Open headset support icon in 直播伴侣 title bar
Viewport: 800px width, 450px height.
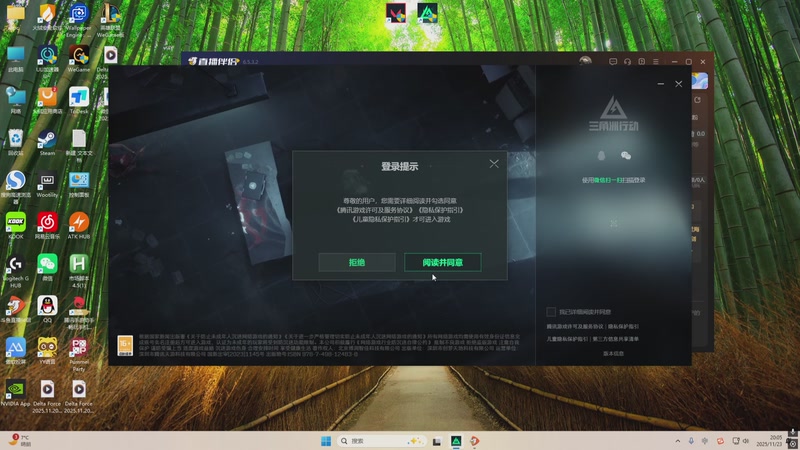tap(627, 62)
